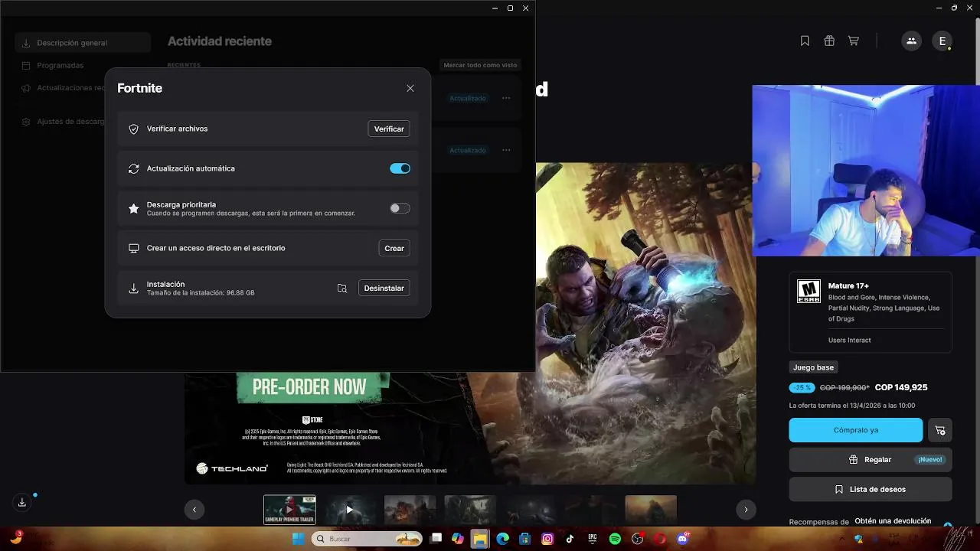Screen dimensions: 980x551
Task: Go to the previous media carousel item
Action: click(194, 510)
